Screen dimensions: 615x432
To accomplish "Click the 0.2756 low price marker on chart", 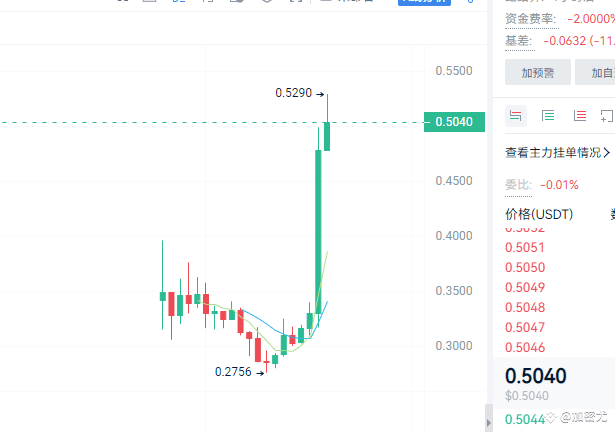I will (239, 372).
